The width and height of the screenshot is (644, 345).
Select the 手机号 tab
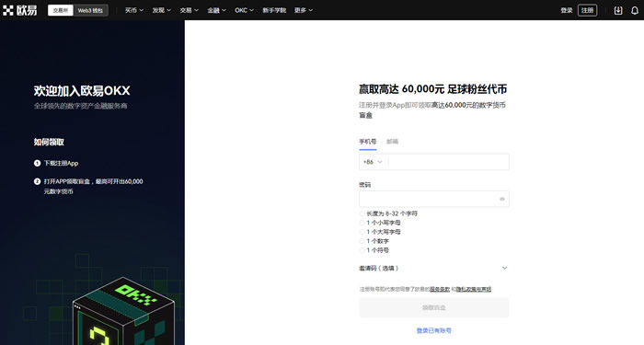click(368, 142)
